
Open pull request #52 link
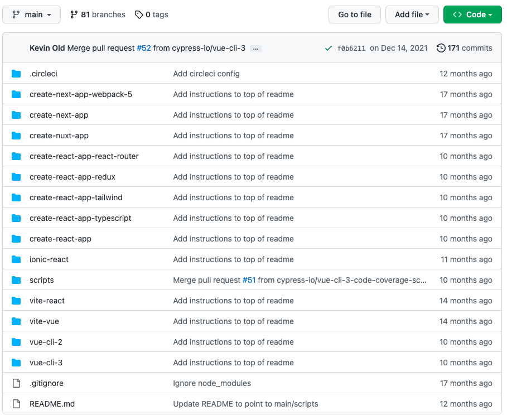pyautogui.click(x=144, y=48)
